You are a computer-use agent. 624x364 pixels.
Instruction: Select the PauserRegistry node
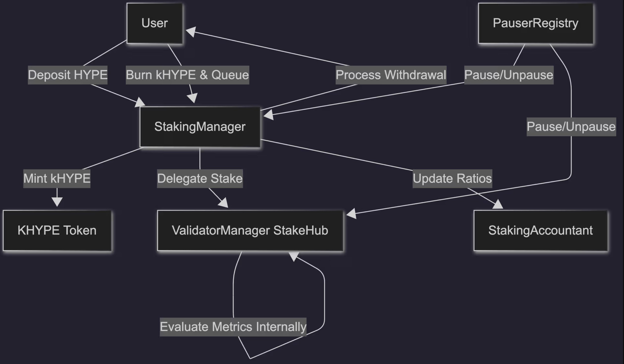[x=536, y=23]
